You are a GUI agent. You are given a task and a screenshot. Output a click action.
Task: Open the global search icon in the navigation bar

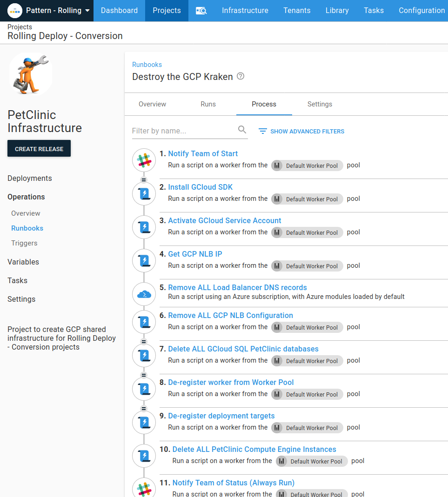tap(201, 10)
